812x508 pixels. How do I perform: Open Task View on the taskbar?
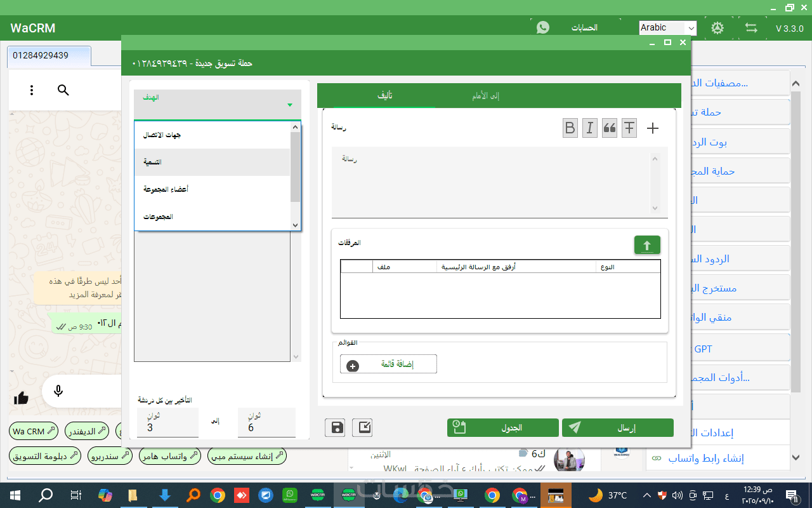click(75, 495)
